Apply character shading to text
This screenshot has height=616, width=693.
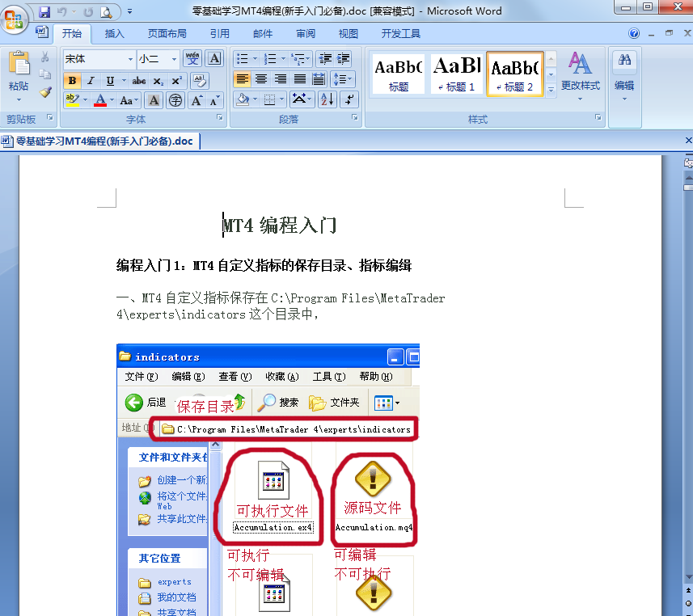(x=154, y=100)
